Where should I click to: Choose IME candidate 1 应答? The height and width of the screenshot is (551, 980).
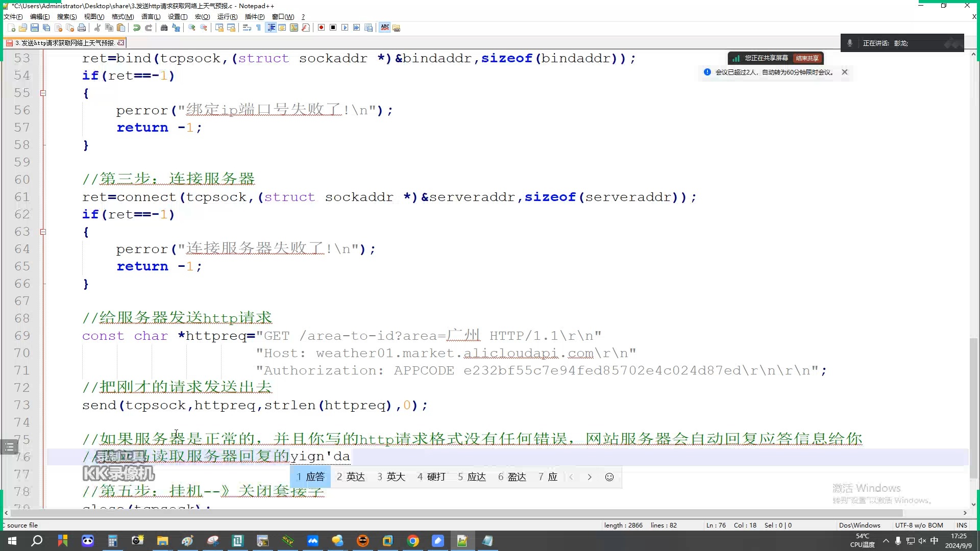click(310, 477)
